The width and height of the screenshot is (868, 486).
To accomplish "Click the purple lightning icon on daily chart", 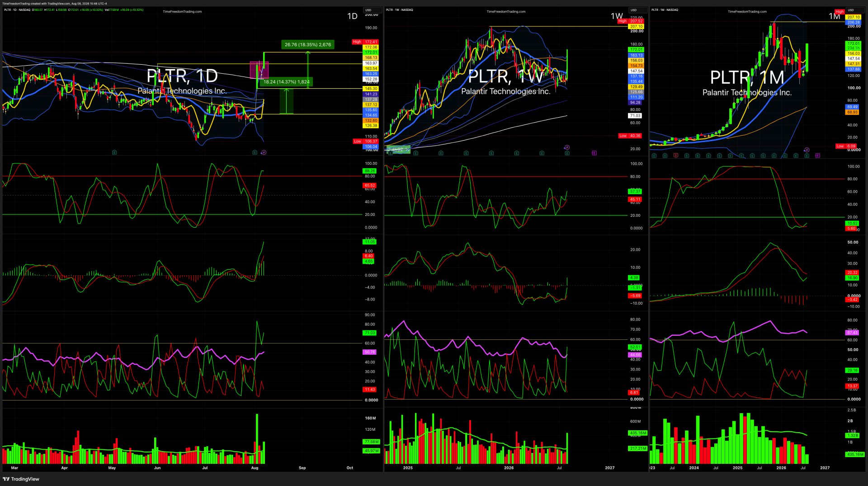I will [x=264, y=152].
